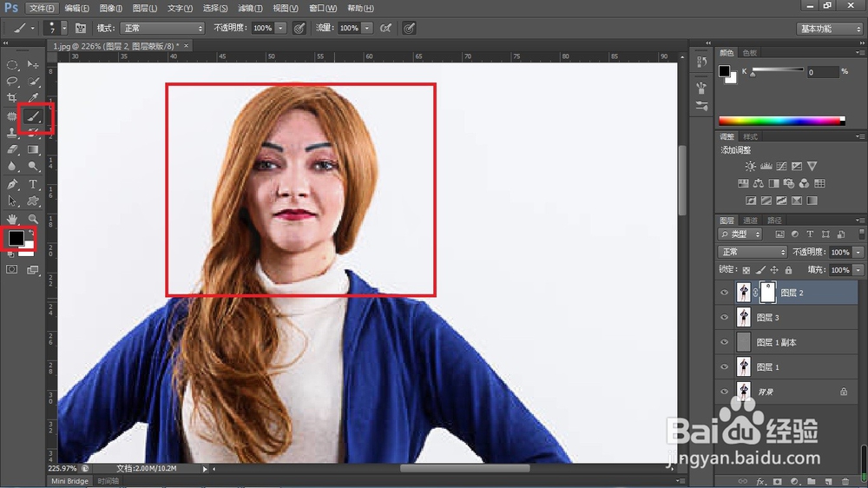Open the brush mode 正常 dropdown
The height and width of the screenshot is (488, 868).
coord(162,29)
